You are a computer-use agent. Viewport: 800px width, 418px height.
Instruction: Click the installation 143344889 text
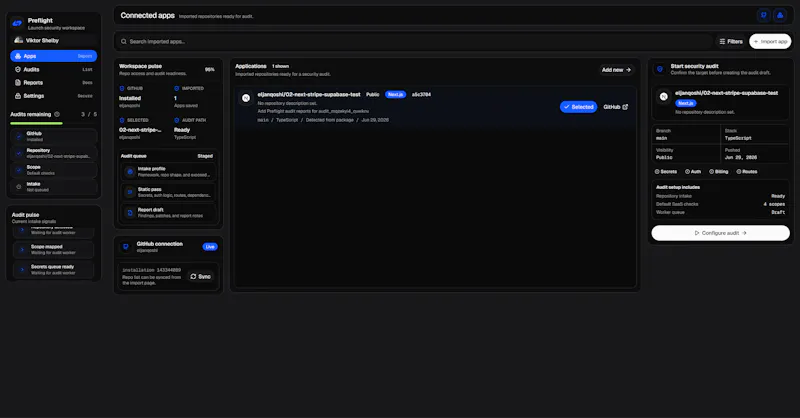[x=152, y=270]
